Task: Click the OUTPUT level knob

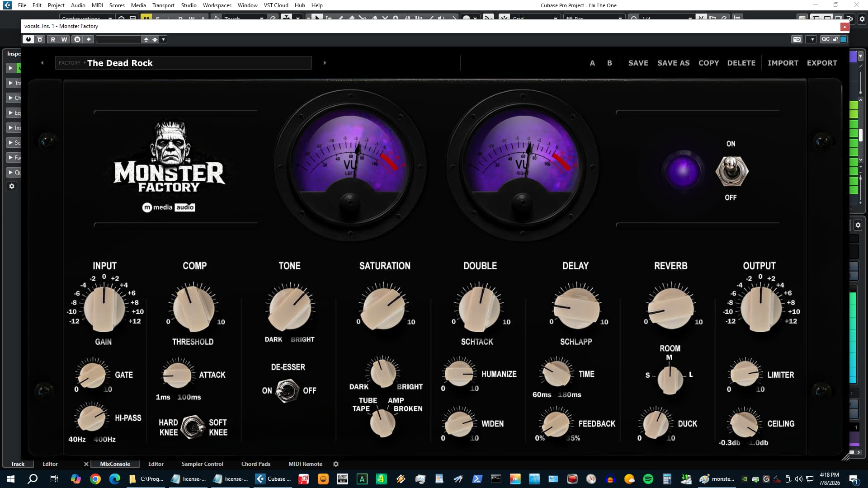Action: [x=761, y=308]
